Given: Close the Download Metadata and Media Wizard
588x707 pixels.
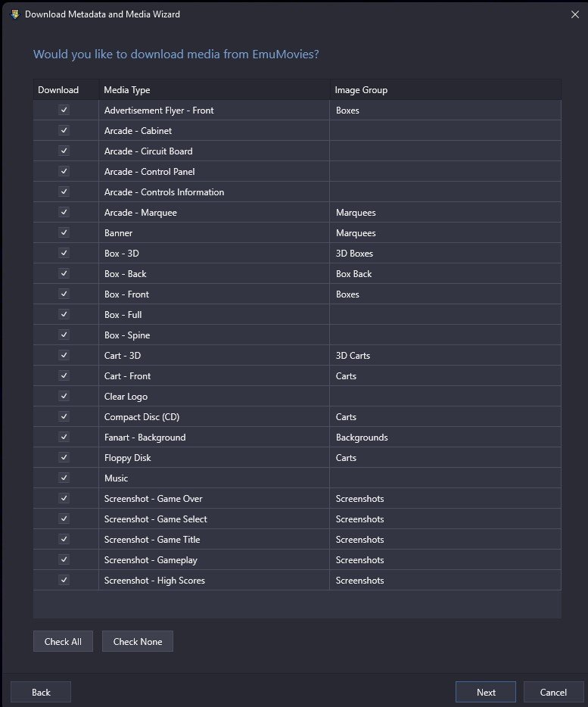Looking at the screenshot, I should (575, 14).
